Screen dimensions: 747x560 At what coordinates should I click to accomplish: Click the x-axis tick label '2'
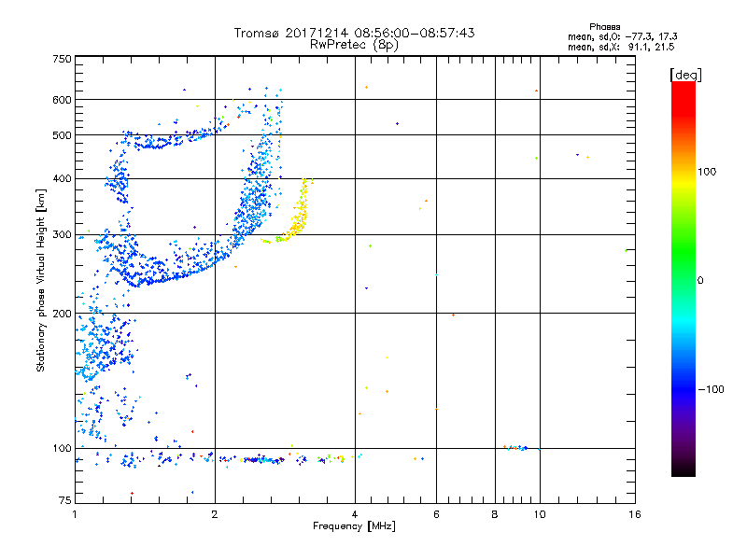pyautogui.click(x=215, y=514)
